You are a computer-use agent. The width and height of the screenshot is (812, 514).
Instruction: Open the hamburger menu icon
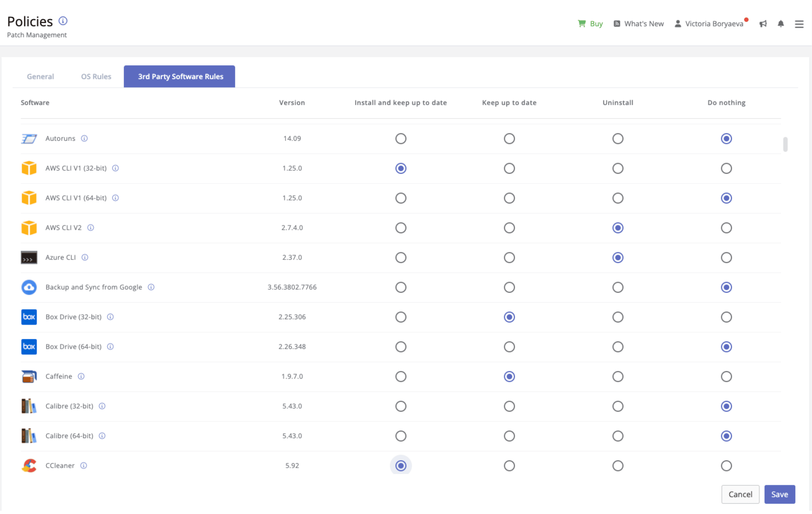(799, 24)
